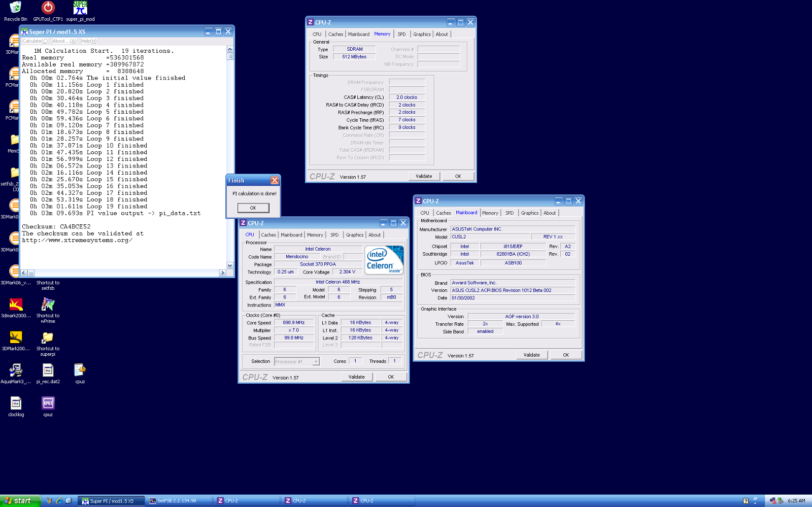
Task: Open Mainboard tab in CPU-Z CPU window
Action: 291,235
